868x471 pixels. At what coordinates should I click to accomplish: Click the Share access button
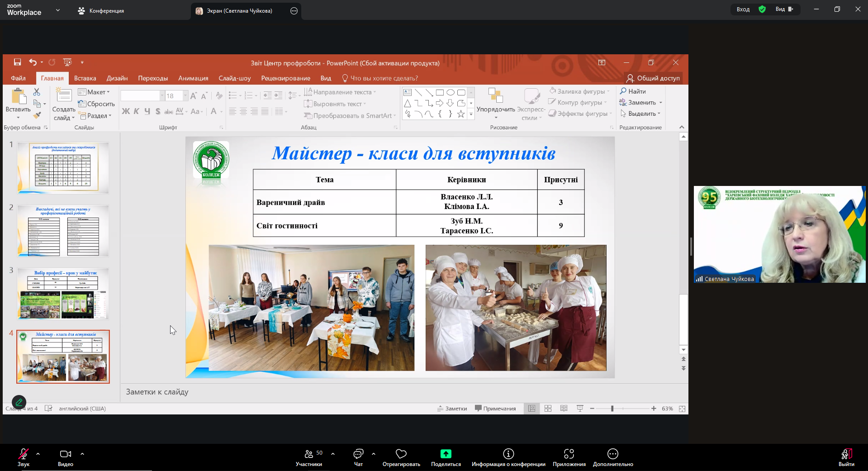pos(653,78)
